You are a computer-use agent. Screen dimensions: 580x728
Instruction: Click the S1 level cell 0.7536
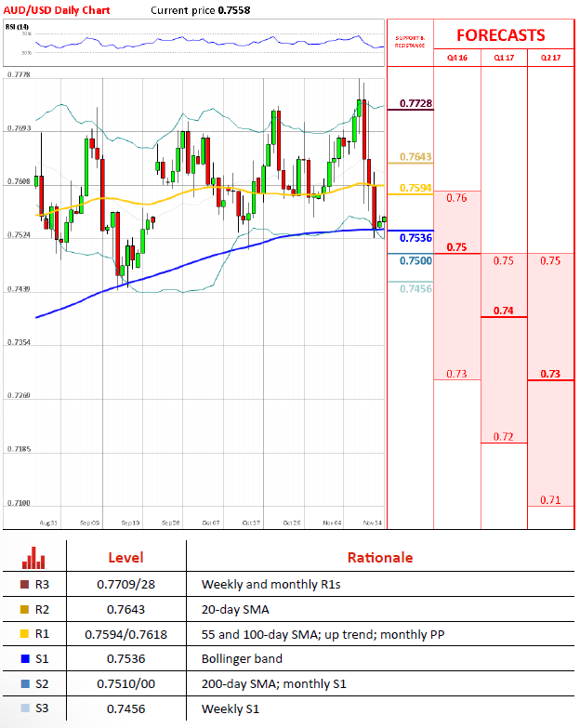tap(125, 658)
